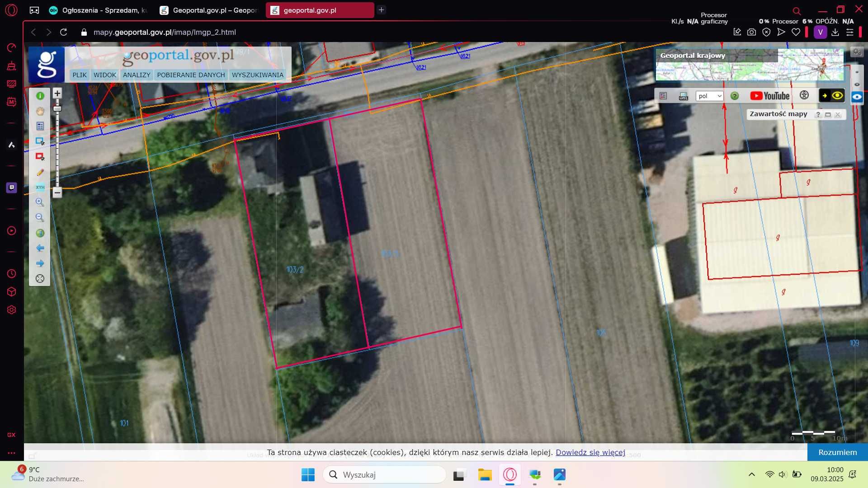The width and height of the screenshot is (868, 488).
Task: Click the minus button on zoom slider
Action: (x=57, y=192)
